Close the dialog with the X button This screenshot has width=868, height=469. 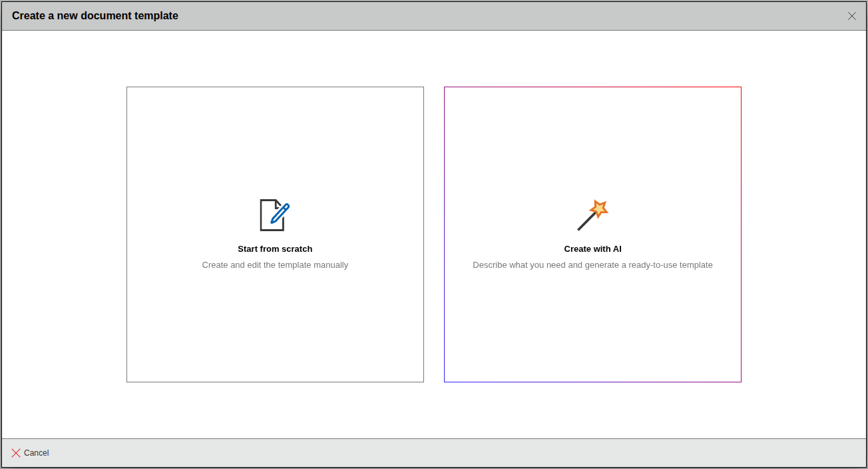852,16
